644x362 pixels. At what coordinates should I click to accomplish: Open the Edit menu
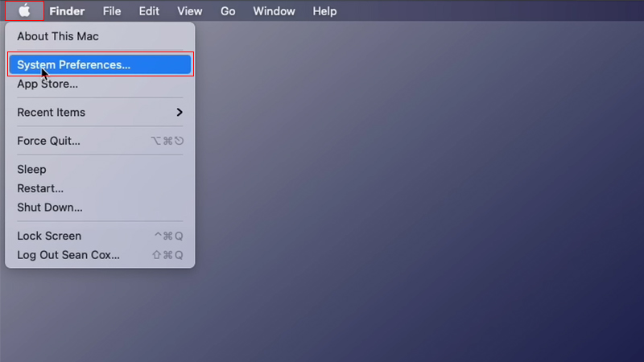point(149,11)
